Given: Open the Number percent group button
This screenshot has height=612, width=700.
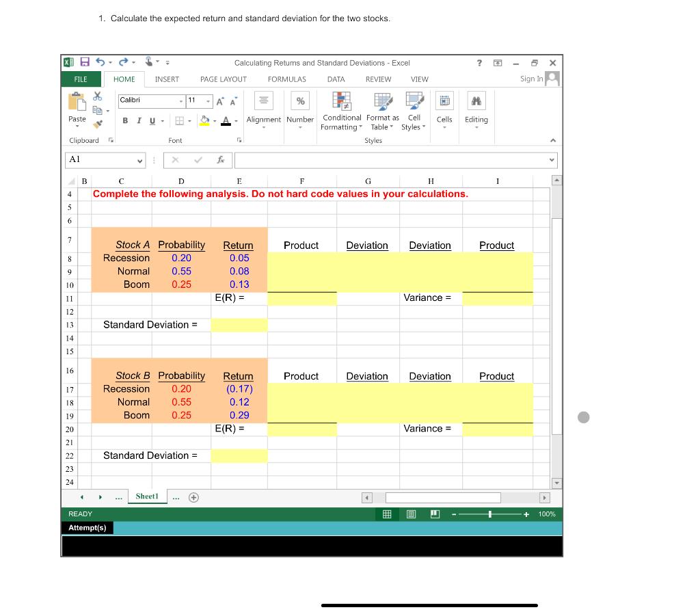Looking at the screenshot, I should pos(301,110).
